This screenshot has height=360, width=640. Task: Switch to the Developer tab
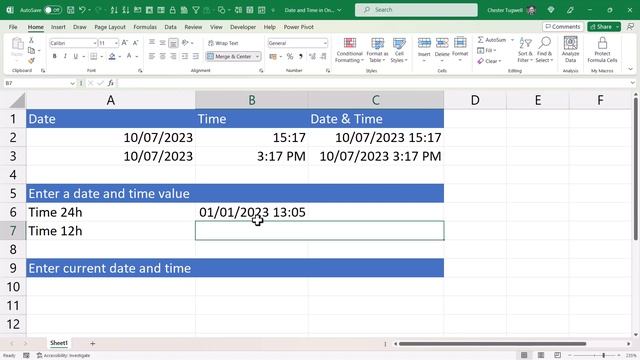click(x=243, y=27)
